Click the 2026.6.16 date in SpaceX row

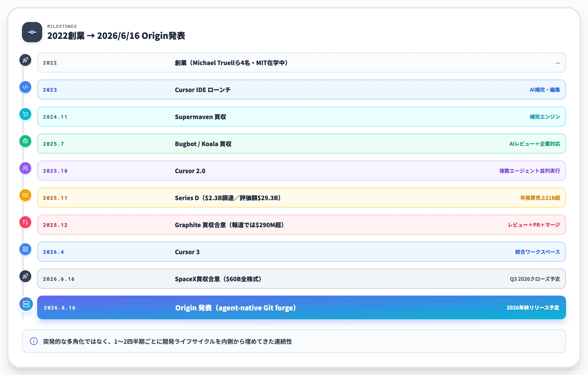point(59,279)
